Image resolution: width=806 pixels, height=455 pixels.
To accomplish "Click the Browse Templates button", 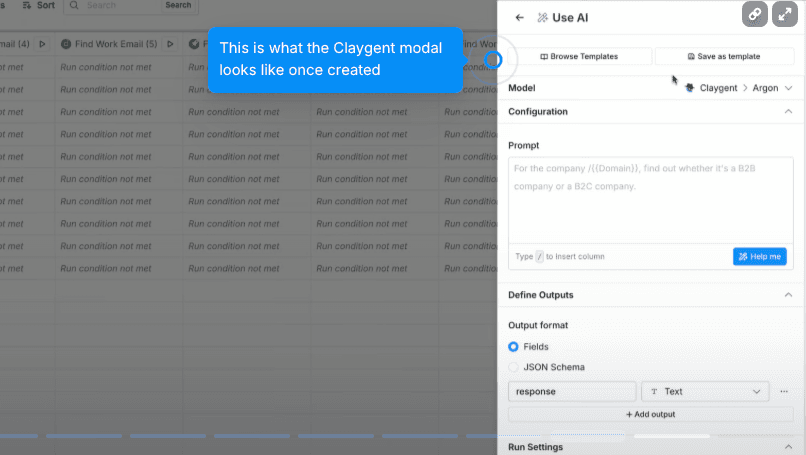I will 580,57.
